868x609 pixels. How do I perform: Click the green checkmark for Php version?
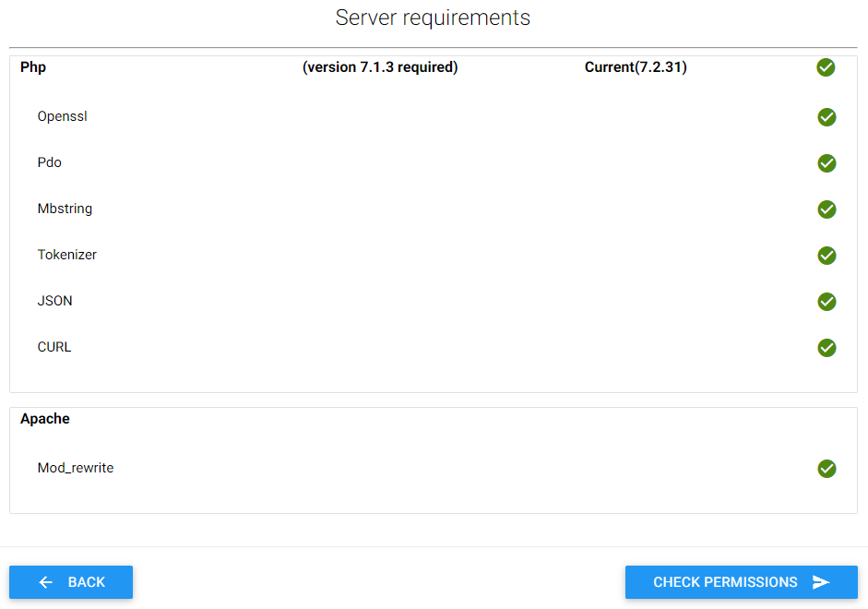pos(826,67)
